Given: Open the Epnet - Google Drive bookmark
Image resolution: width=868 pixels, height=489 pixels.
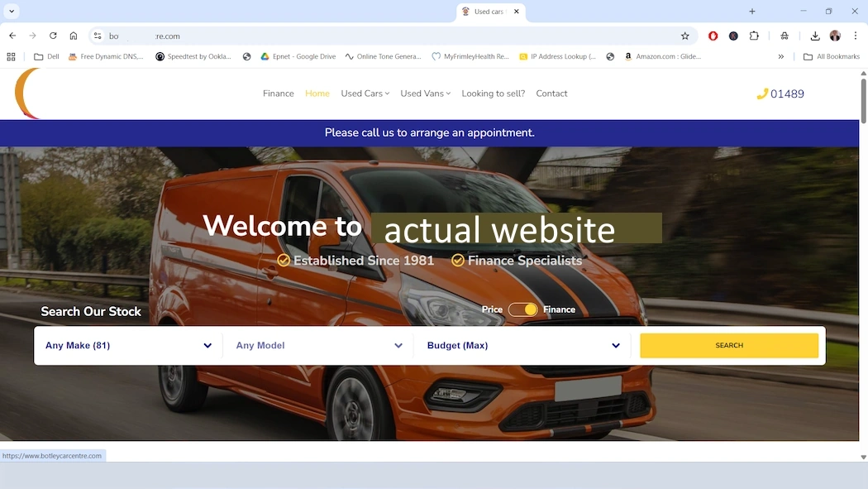Looking at the screenshot, I should (x=301, y=56).
